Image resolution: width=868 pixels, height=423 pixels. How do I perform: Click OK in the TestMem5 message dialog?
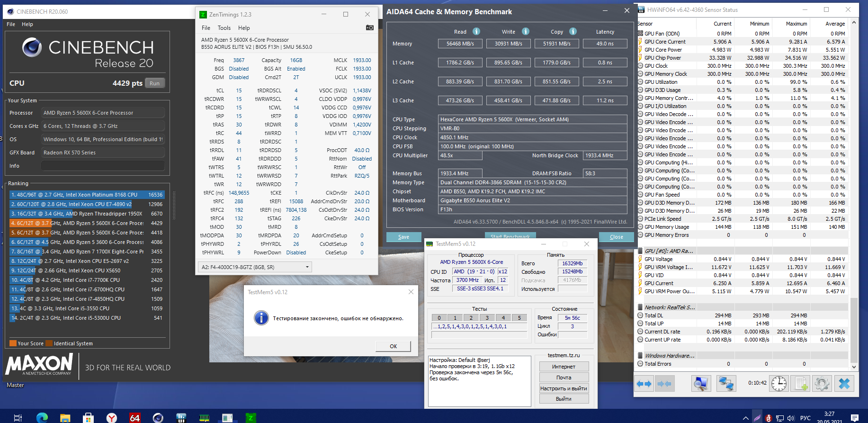pyautogui.click(x=394, y=346)
